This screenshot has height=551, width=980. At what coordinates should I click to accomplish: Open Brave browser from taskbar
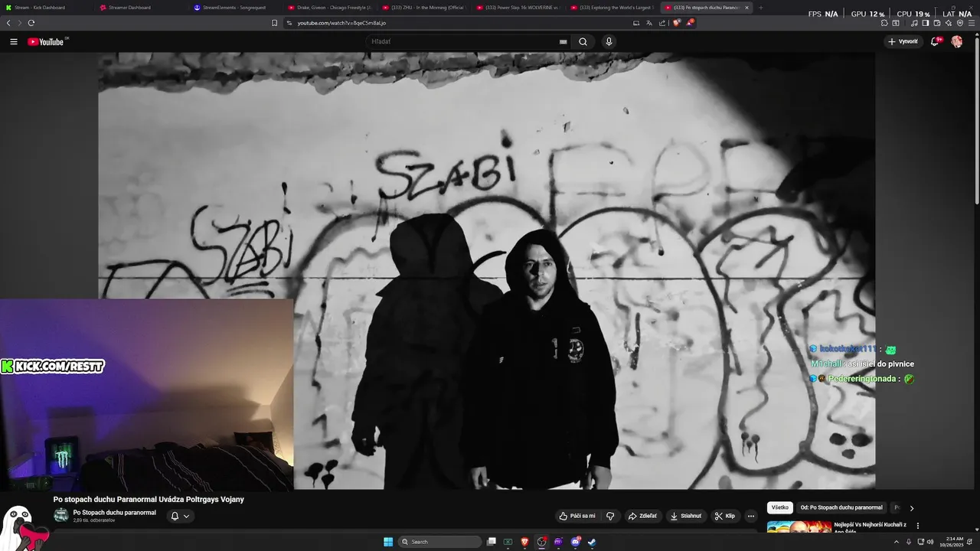(x=524, y=542)
